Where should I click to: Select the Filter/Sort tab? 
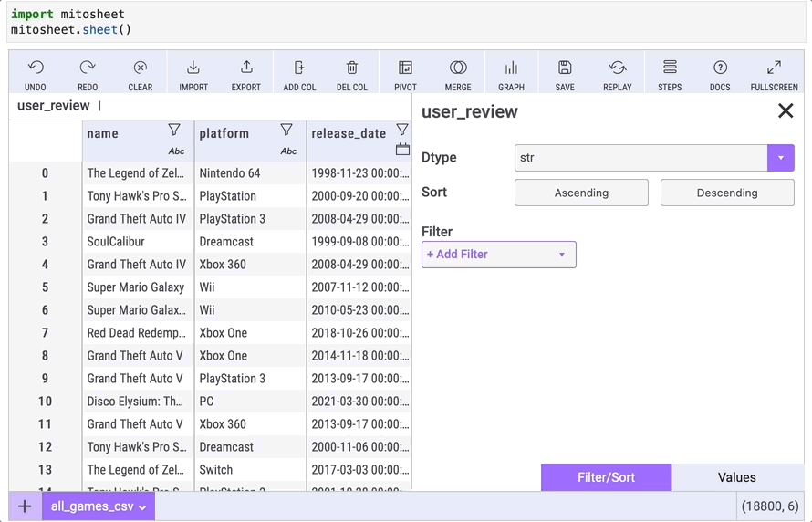(606, 477)
